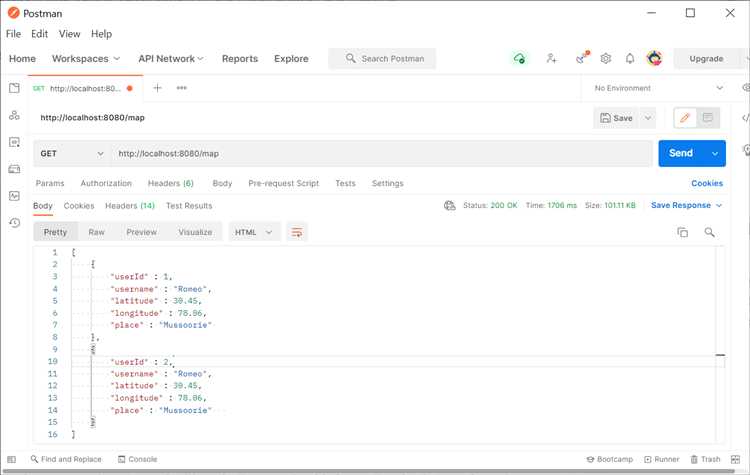Click the Cookies link
Image resolution: width=750 pixels, height=475 pixels.
(x=707, y=183)
